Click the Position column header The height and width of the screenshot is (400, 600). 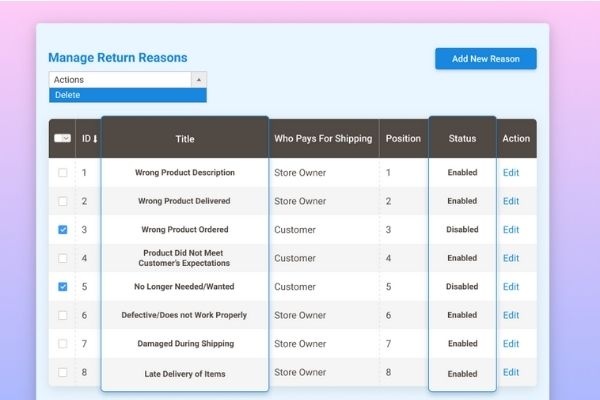pyautogui.click(x=402, y=139)
